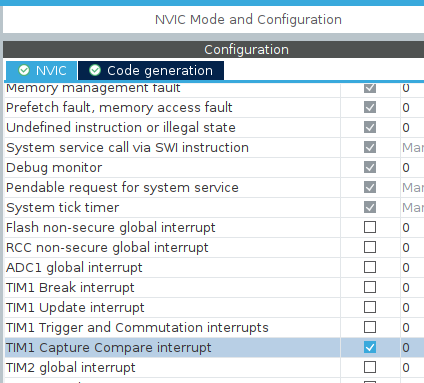Open the Code generation tab
This screenshot has height=383, width=424.
151,71
